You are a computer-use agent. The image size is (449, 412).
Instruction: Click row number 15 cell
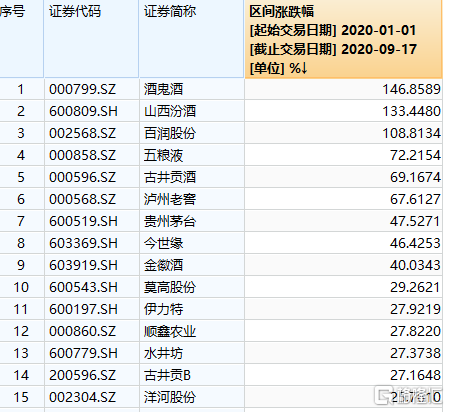coord(22,397)
